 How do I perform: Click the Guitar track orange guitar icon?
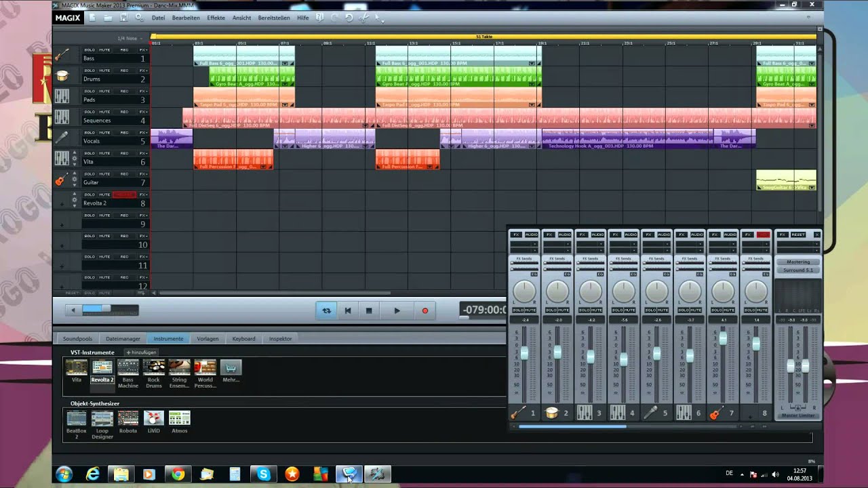point(60,180)
